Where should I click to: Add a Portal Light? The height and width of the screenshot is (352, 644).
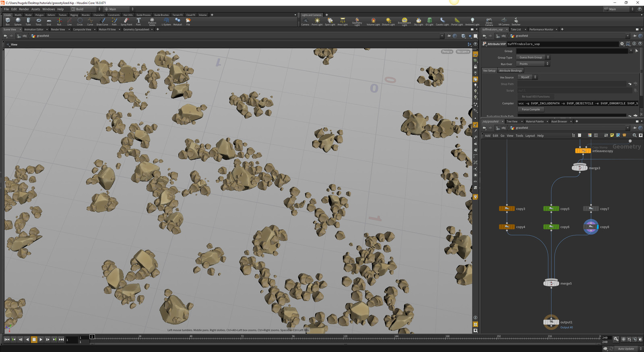457,21
